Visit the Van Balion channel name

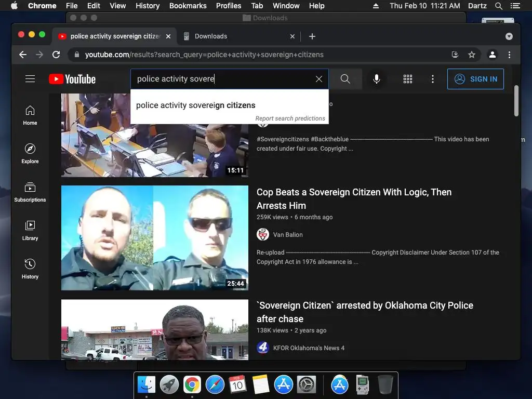(288, 235)
